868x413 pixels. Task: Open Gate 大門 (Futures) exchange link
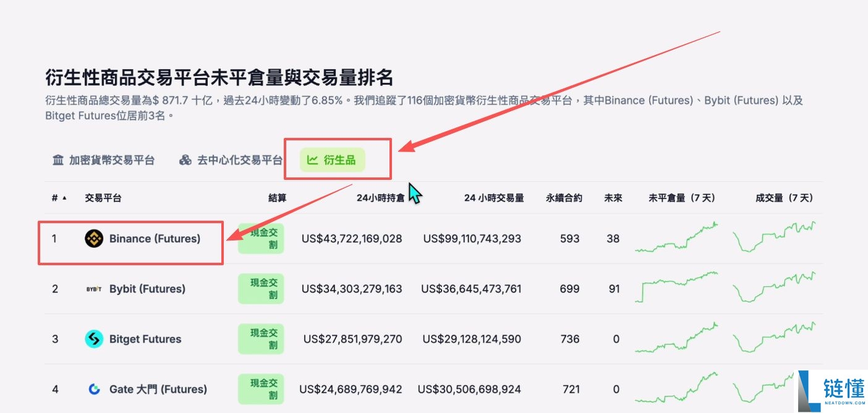[x=158, y=389]
